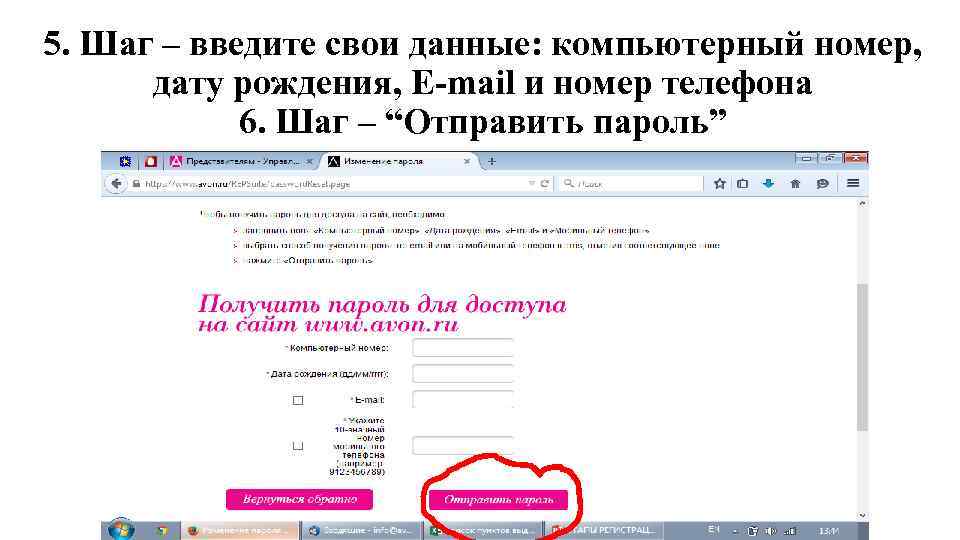The width and height of the screenshot is (960, 540).
Task: Open the URL history dropdown arrow
Action: [531, 183]
